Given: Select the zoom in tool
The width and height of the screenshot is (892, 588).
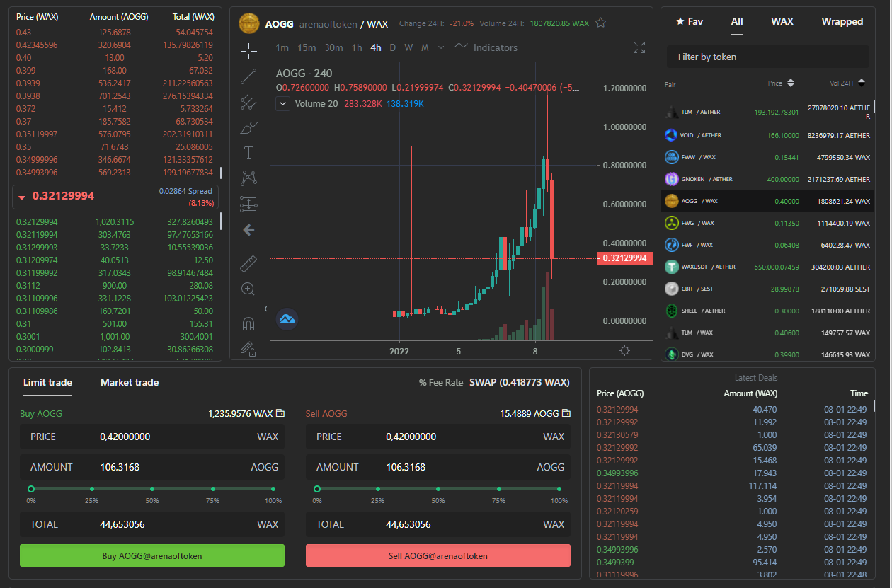Looking at the screenshot, I should 248,289.
